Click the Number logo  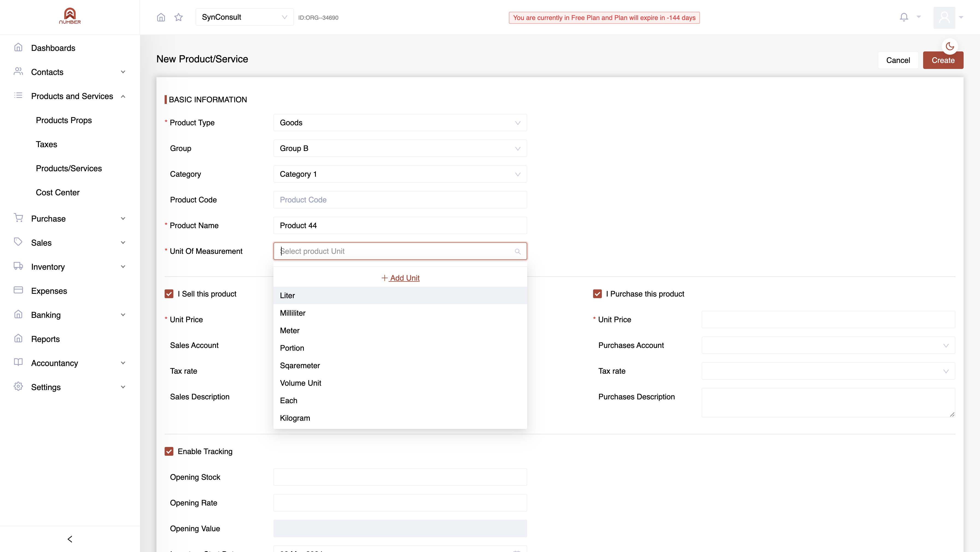(70, 16)
